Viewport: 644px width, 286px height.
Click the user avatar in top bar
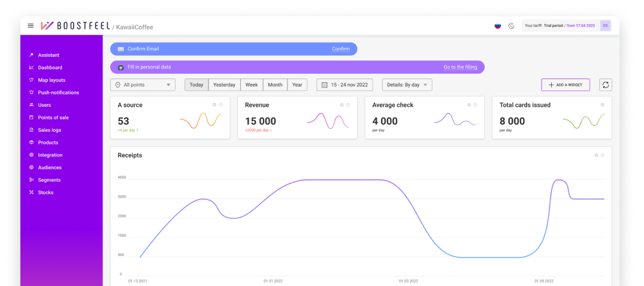(x=606, y=25)
